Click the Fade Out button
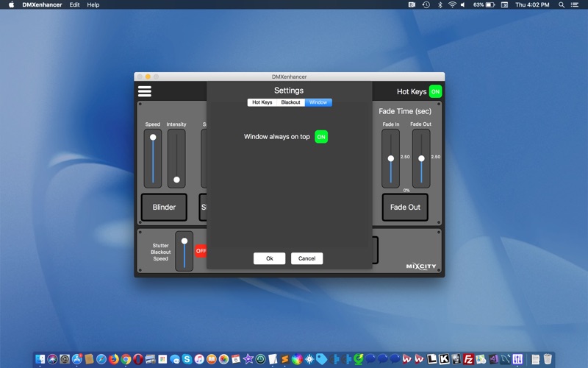588x368 pixels. coord(405,207)
